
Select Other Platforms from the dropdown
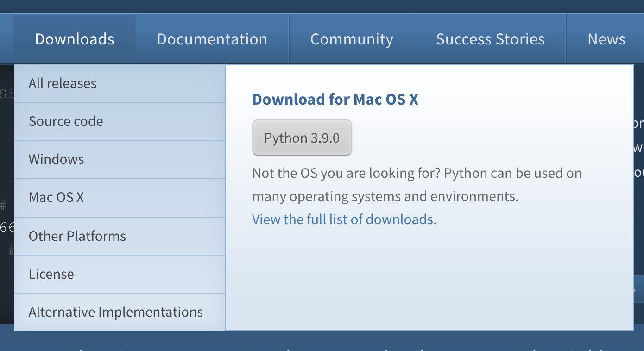click(x=77, y=236)
